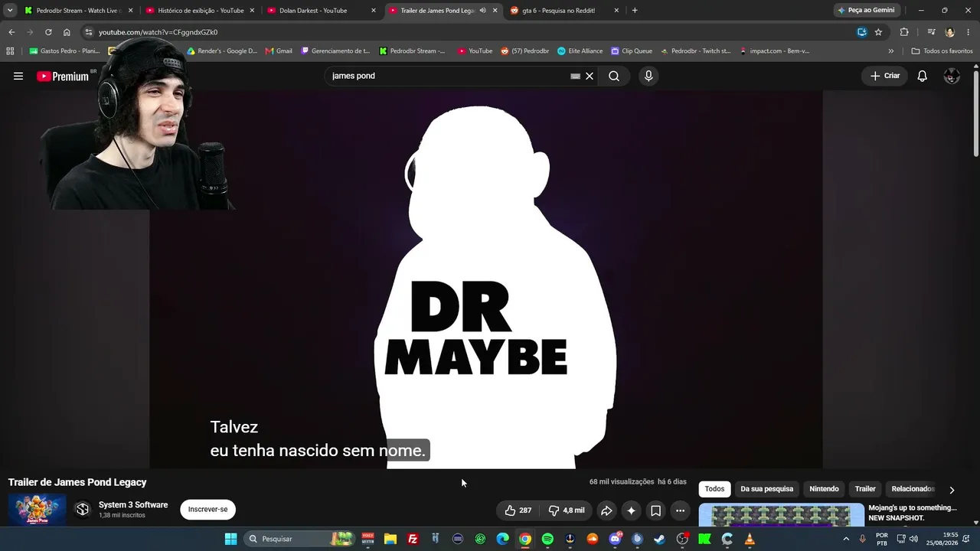The height and width of the screenshot is (551, 980).
Task: Switch to the Dolan Darkest tab
Action: click(321, 11)
